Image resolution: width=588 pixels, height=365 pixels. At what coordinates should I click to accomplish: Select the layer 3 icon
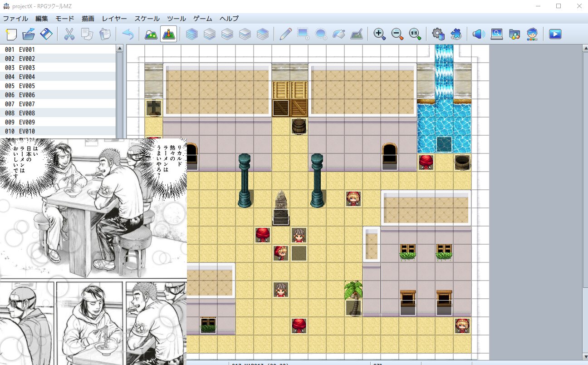(245, 34)
